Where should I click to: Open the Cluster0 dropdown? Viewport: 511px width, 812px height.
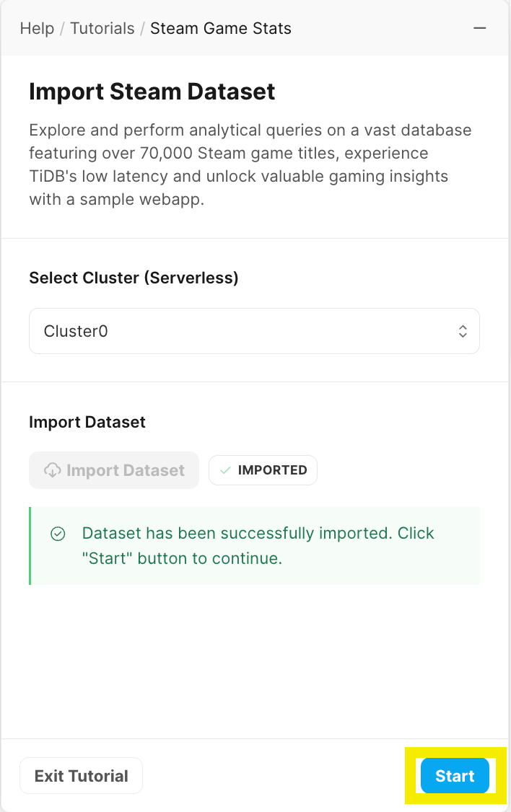coord(255,332)
